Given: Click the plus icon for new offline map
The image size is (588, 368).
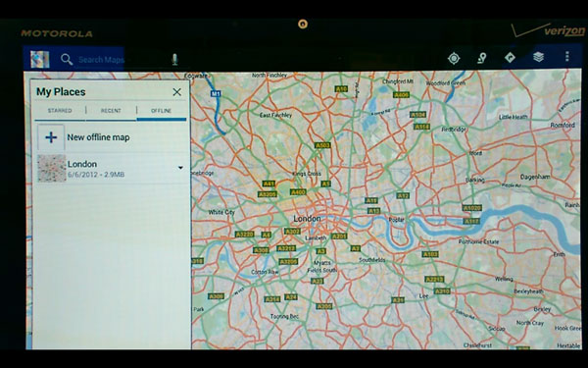Looking at the screenshot, I should click(51, 137).
